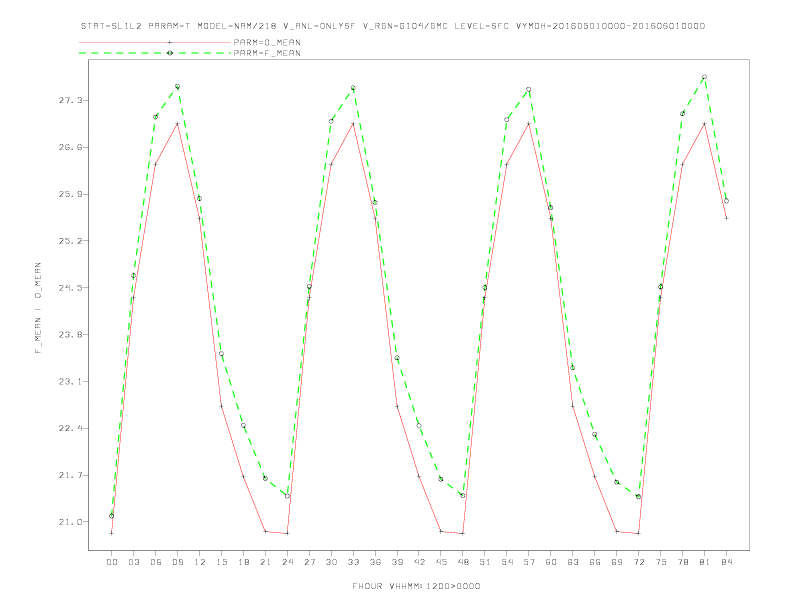
Task: Click y-axis tick value 23.1
Action: [68, 382]
